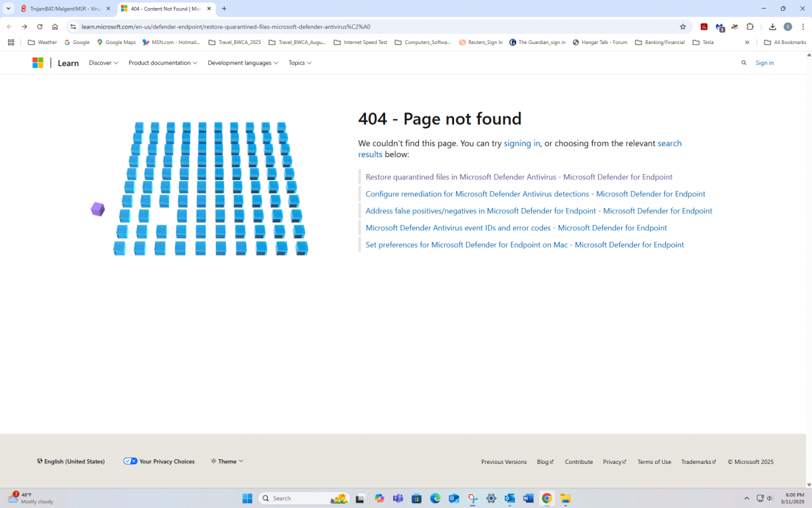The height and width of the screenshot is (508, 812).
Task: Open Snipping Tool from the taskbar
Action: (x=473, y=499)
